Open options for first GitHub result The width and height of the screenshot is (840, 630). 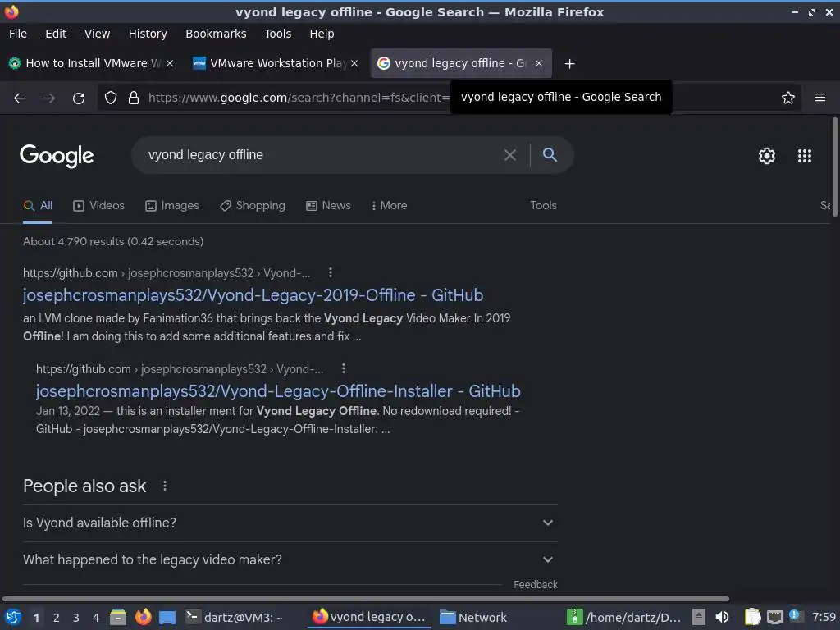click(331, 272)
